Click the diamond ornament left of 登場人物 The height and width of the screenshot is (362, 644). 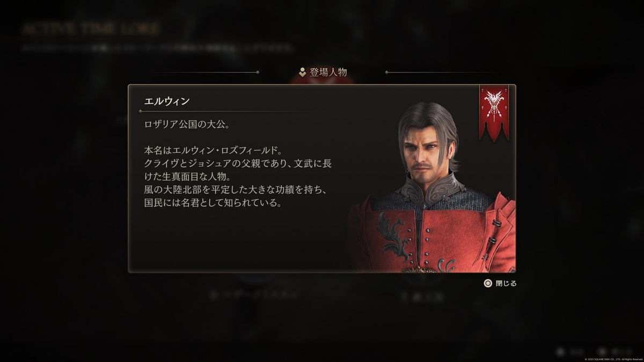click(x=258, y=72)
